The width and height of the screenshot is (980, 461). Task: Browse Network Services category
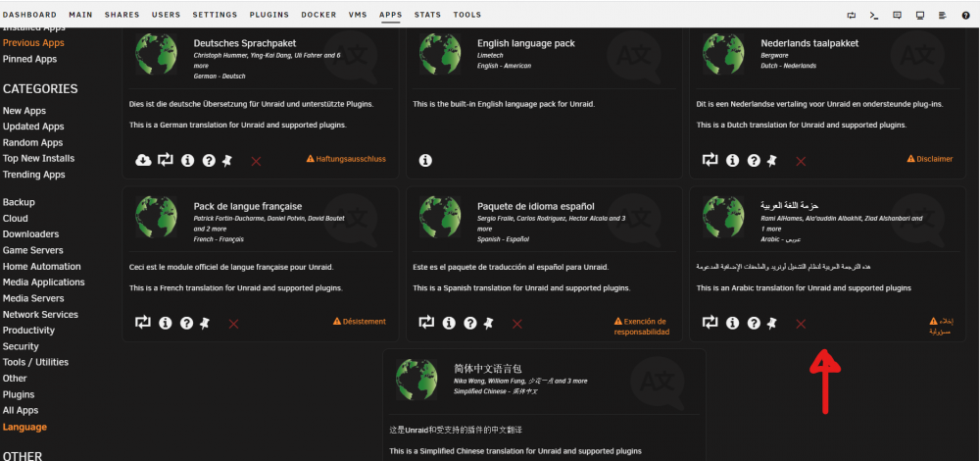click(x=40, y=315)
